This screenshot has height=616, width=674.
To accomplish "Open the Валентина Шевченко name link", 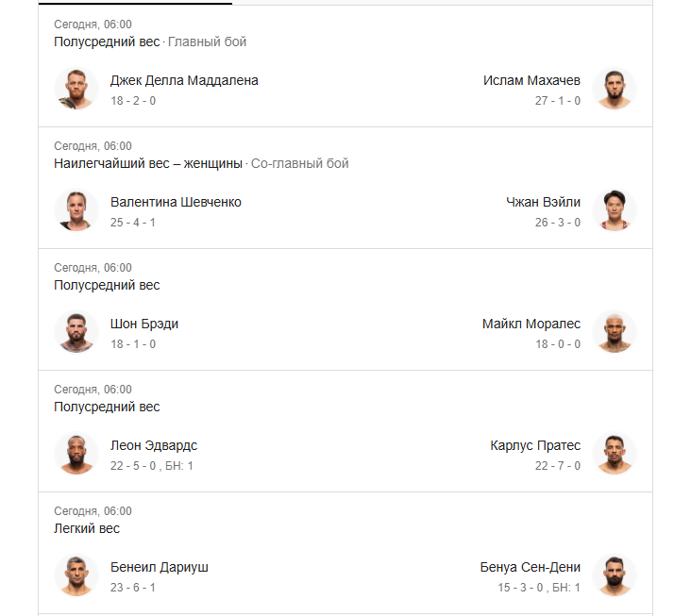I will [x=176, y=203].
